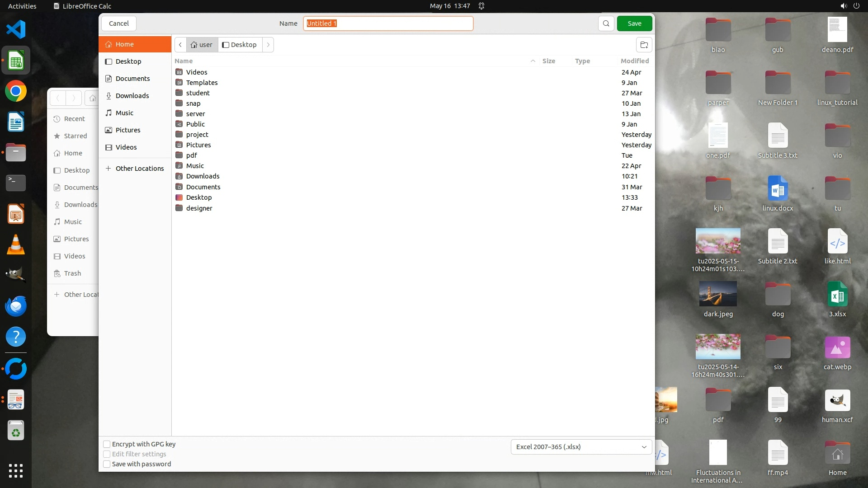Tick the Save with password checkbox
The height and width of the screenshot is (488, 868).
107,464
